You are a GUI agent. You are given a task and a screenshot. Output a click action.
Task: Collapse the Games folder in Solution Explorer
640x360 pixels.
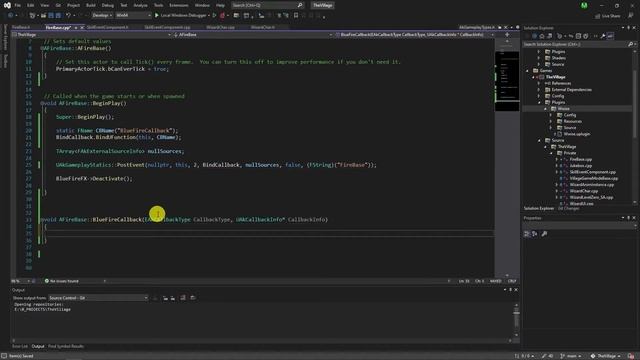pyautogui.click(x=527, y=71)
